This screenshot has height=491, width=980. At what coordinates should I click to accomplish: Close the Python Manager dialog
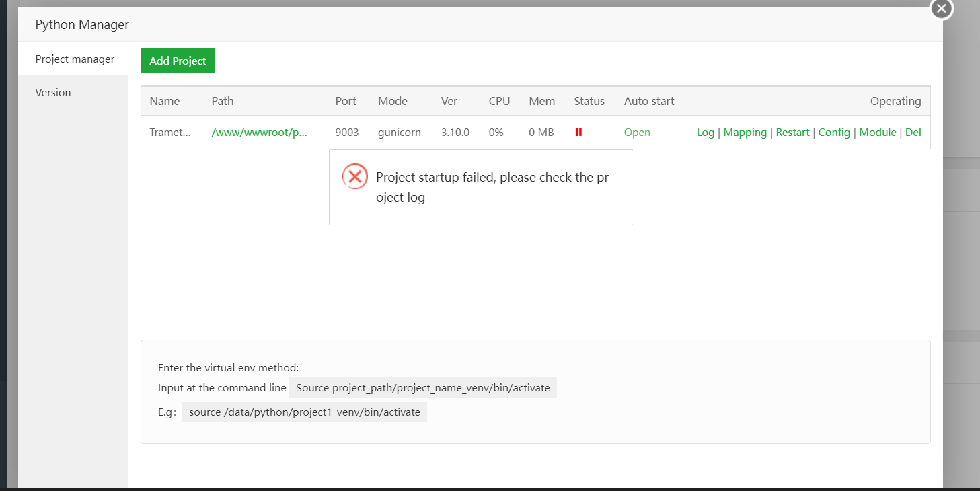941,9
